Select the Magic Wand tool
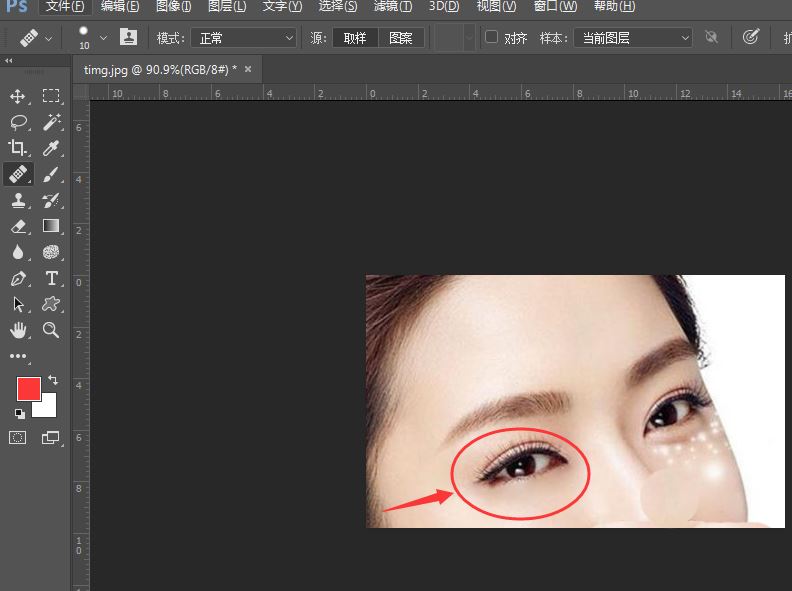The width and height of the screenshot is (792, 591). click(x=51, y=122)
